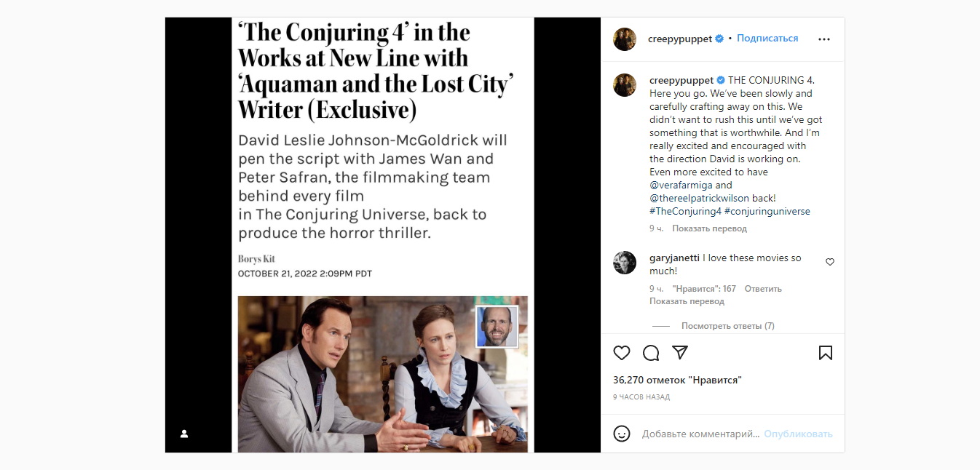Reply to garyjanetti using Ответить

tap(763, 289)
